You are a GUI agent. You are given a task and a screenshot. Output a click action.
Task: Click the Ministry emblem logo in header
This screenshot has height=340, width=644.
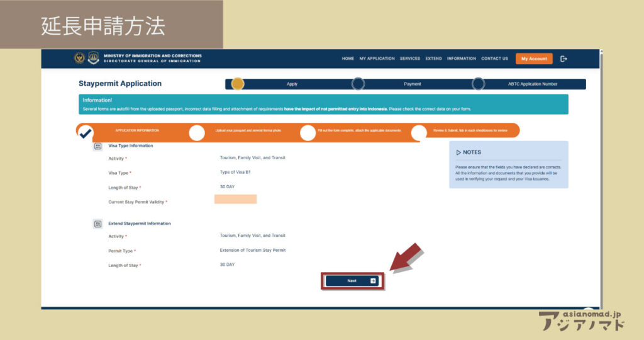coord(79,59)
